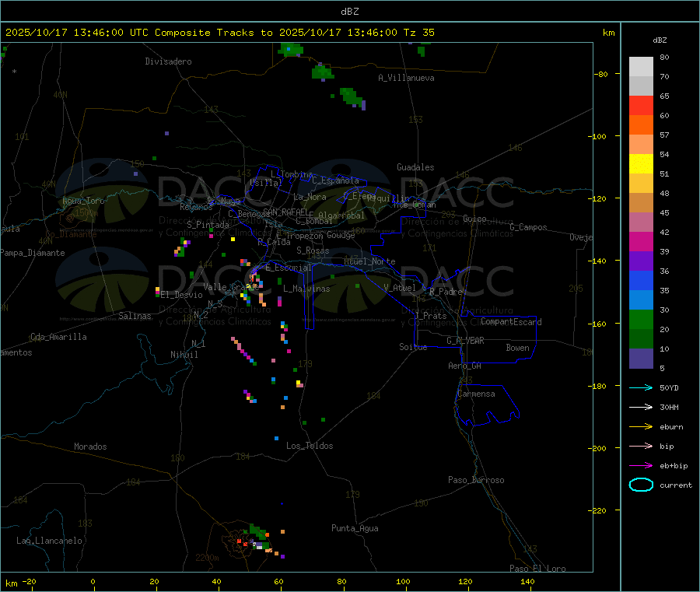Click the 'Punta_Agua' map label

click(x=355, y=528)
